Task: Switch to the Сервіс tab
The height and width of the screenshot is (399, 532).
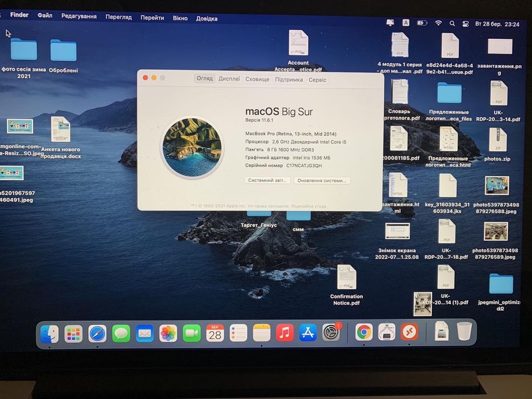Action: coord(317,80)
